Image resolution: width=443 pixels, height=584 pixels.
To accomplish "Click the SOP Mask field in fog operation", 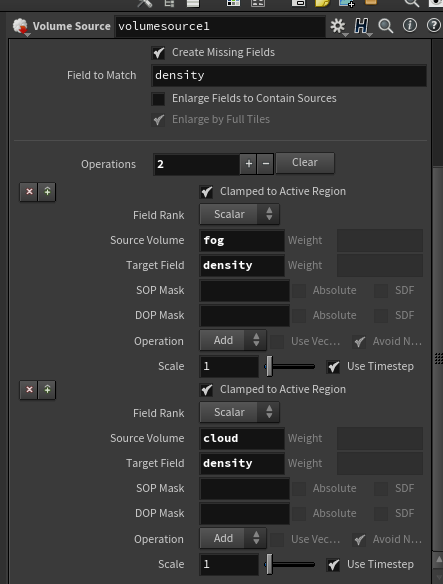I will click(245, 291).
